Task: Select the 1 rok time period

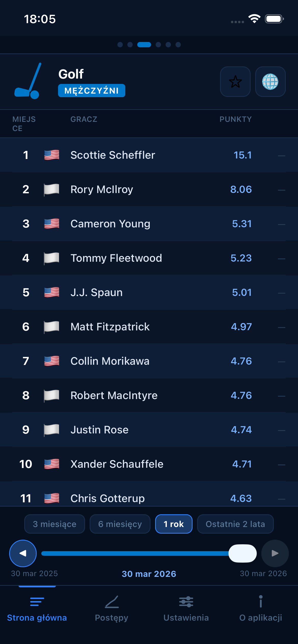Action: pos(173,524)
